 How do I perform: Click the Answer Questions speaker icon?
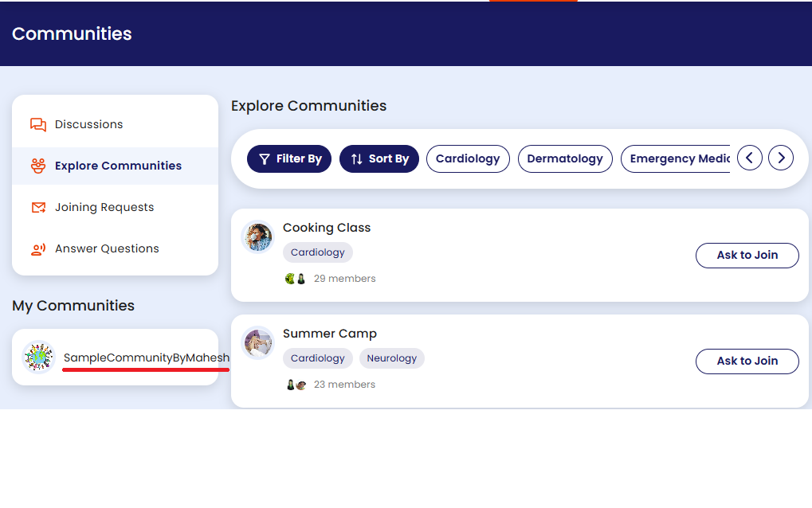[x=37, y=249]
